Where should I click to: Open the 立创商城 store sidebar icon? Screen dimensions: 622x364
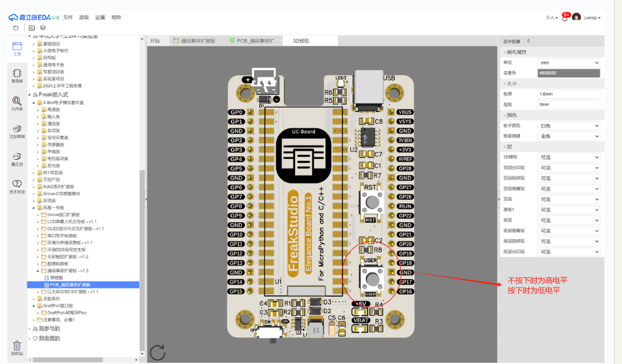(x=17, y=131)
